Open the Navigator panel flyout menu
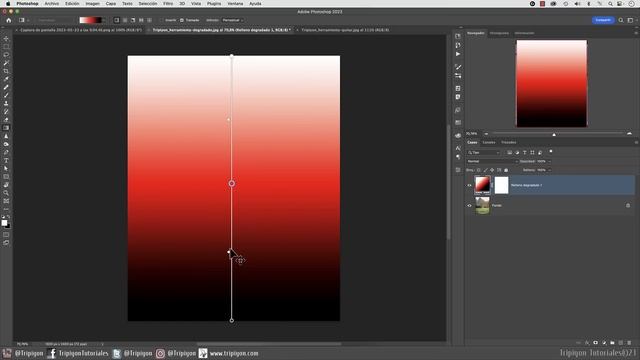 pyautogui.click(x=636, y=33)
